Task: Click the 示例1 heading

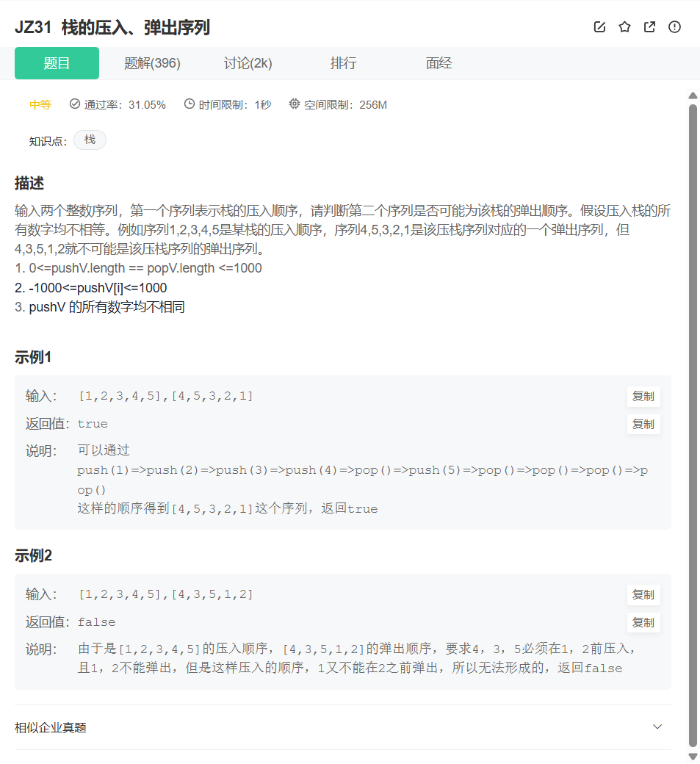Action: (x=33, y=357)
